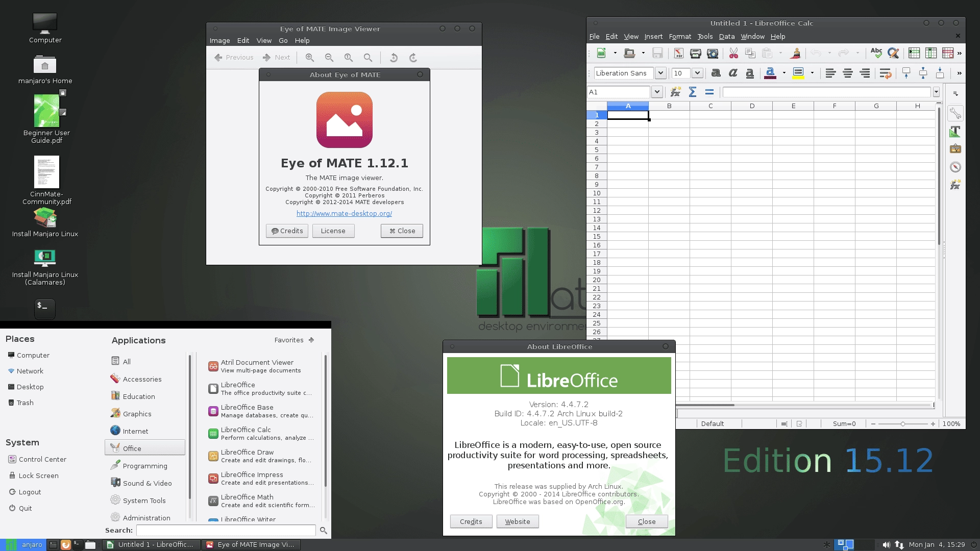Click the formula input line in Calc

[x=827, y=92]
